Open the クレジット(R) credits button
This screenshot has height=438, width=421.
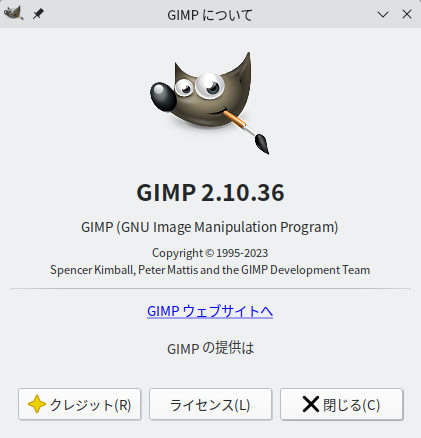(80, 404)
